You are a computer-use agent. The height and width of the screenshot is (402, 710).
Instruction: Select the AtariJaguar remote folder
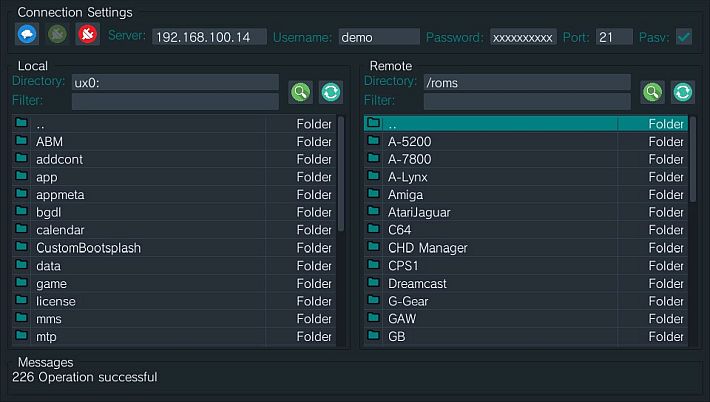pyautogui.click(x=526, y=212)
